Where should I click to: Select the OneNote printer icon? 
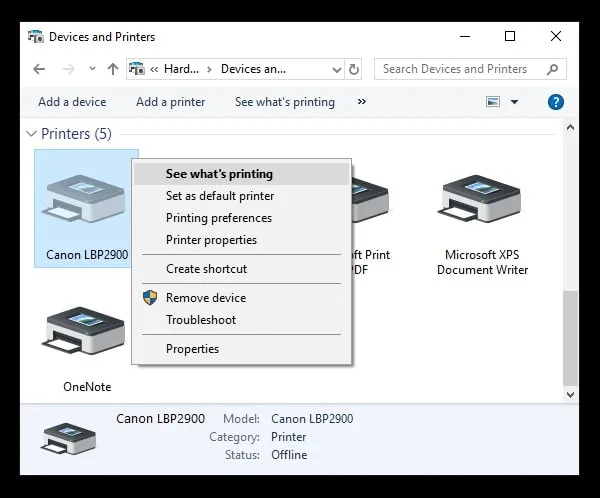click(86, 334)
